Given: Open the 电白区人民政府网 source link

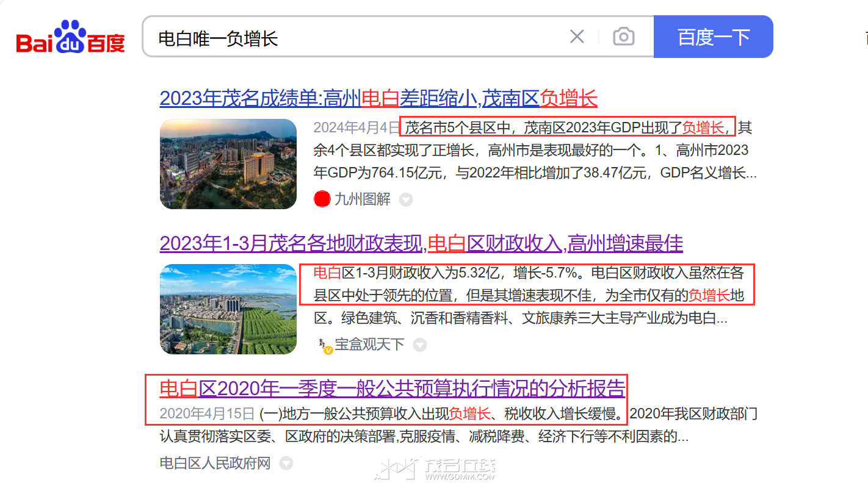Looking at the screenshot, I should click(x=215, y=463).
